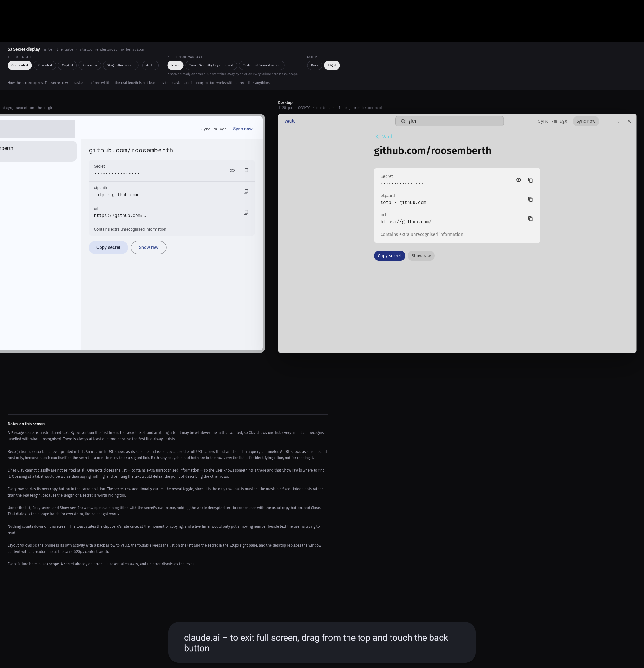Click 'totp · github.com' value in foldable pane

(x=116, y=195)
